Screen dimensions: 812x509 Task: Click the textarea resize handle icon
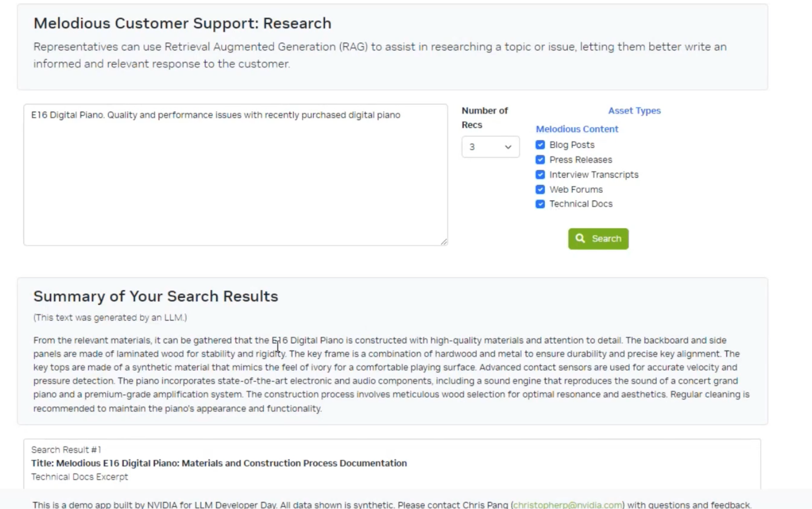coord(444,242)
